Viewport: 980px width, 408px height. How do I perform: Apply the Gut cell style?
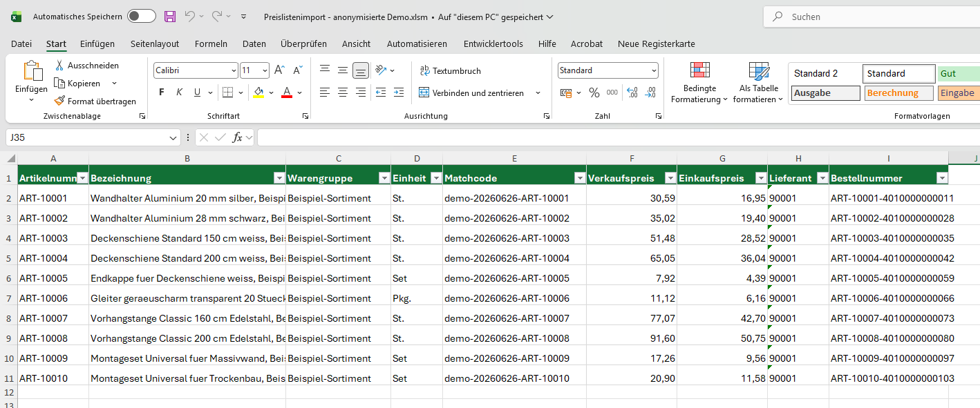pos(958,74)
